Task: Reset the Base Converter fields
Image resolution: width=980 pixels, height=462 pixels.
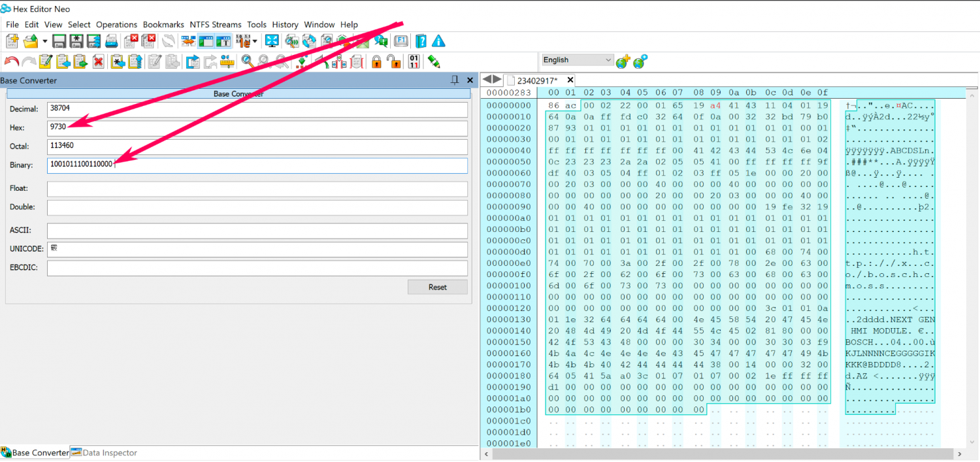Action: point(438,287)
